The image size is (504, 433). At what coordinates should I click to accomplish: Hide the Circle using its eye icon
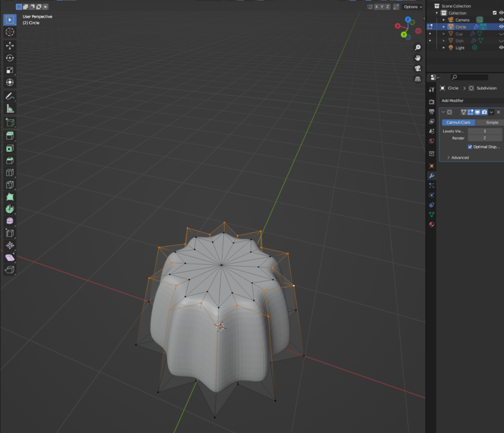point(501,27)
